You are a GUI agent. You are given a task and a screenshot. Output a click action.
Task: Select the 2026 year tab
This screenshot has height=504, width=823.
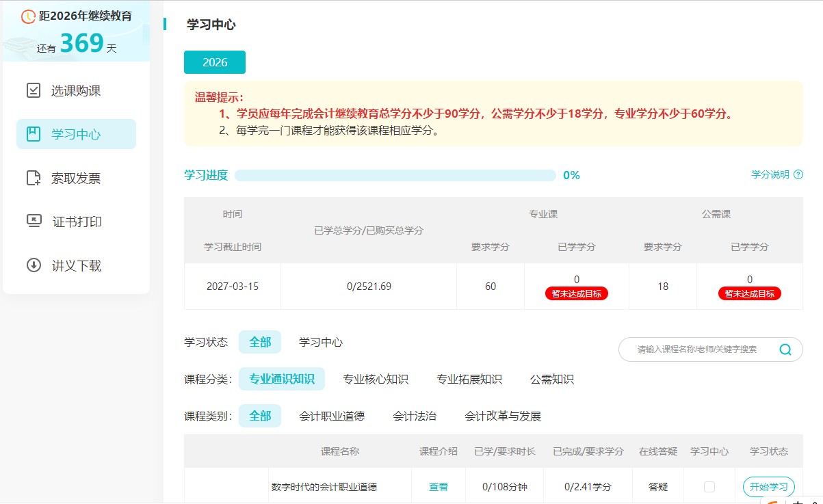[x=215, y=62]
